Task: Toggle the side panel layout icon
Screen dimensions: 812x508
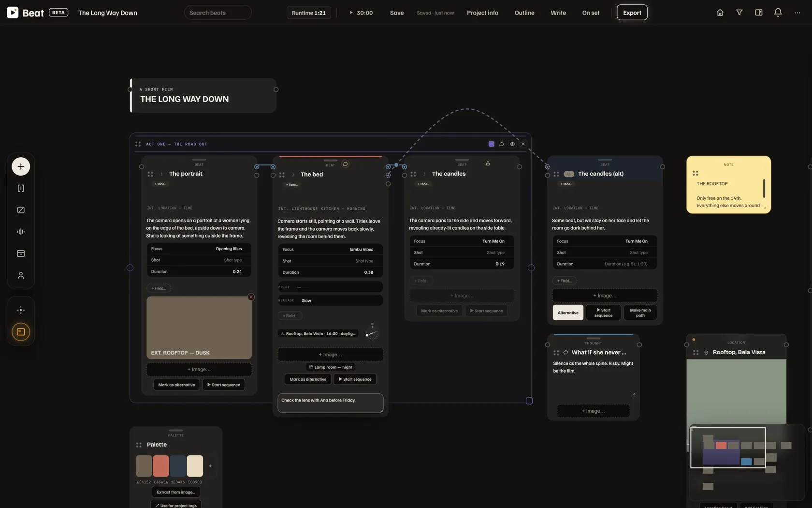Action: click(x=758, y=13)
